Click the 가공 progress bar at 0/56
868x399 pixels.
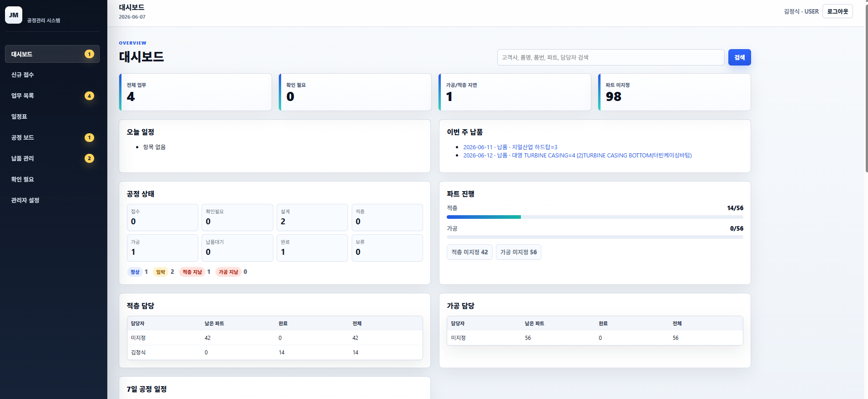[595, 237]
